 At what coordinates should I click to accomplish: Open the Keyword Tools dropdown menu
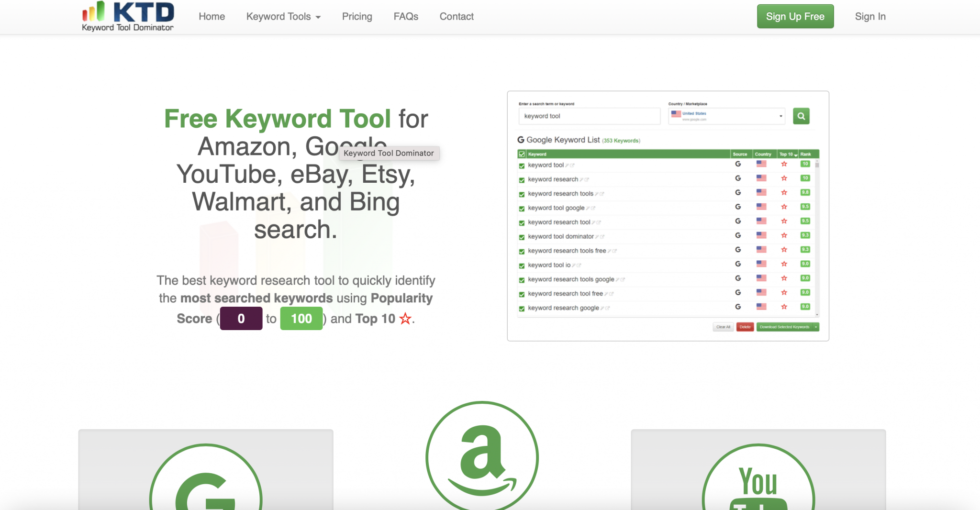click(283, 16)
